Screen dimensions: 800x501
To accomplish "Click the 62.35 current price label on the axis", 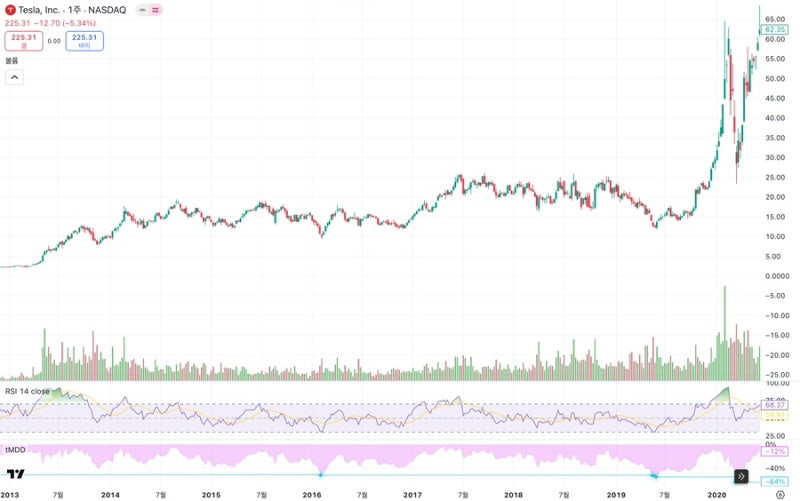I will (774, 30).
